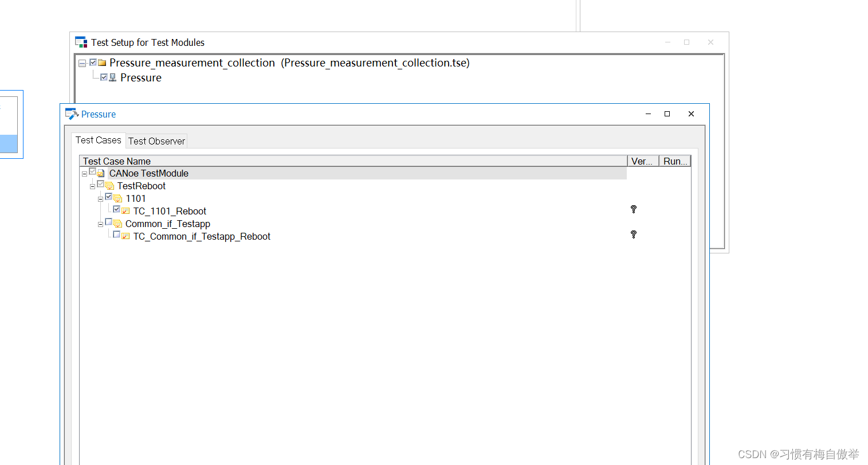Click the Test Setup window title icon

click(81, 42)
